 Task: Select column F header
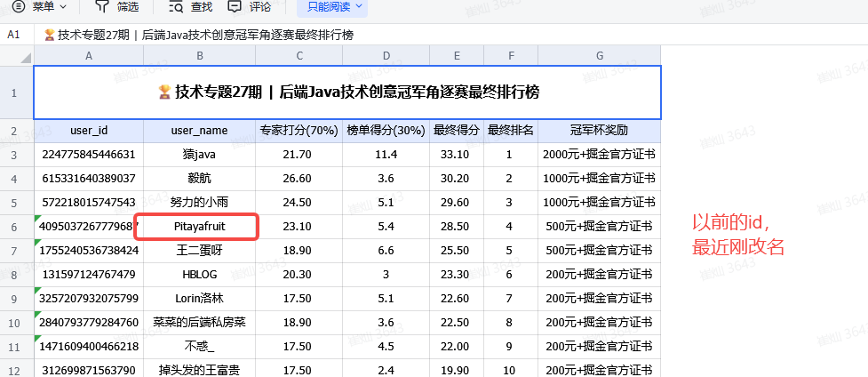[510, 55]
